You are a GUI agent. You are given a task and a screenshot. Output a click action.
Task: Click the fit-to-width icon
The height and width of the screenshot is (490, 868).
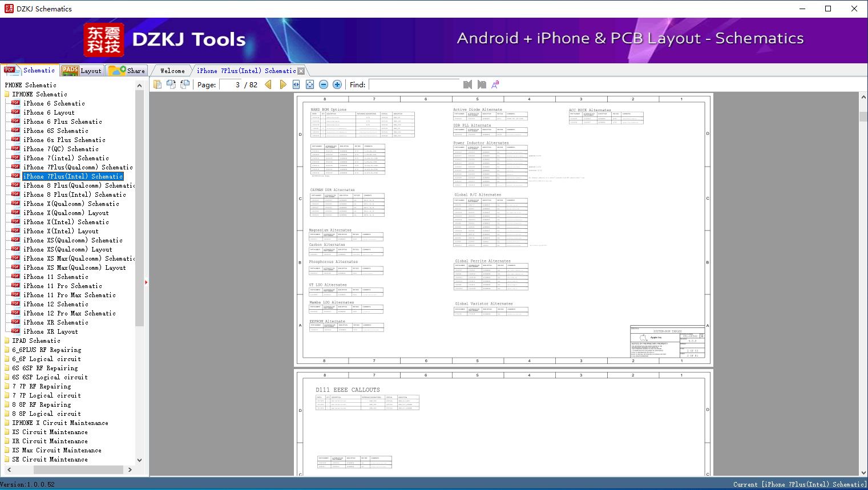(296, 84)
